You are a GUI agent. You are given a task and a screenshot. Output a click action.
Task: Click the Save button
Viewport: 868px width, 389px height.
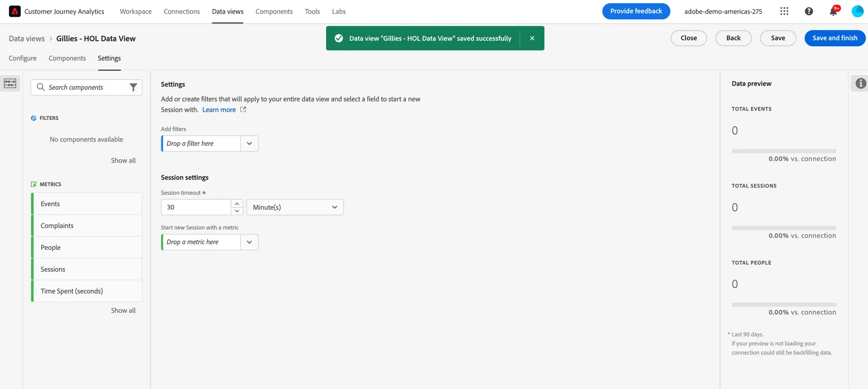click(778, 38)
